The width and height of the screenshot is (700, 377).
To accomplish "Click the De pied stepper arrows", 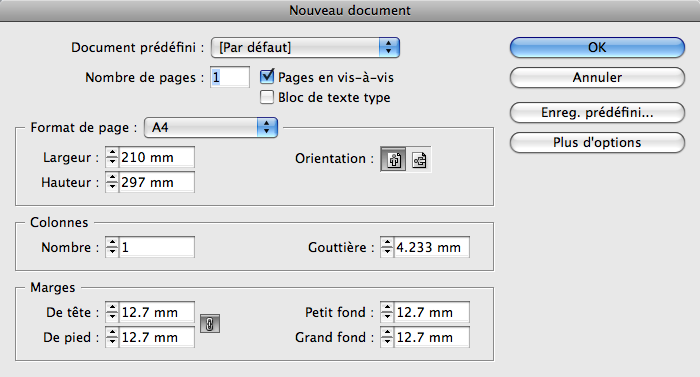I will 112,337.
